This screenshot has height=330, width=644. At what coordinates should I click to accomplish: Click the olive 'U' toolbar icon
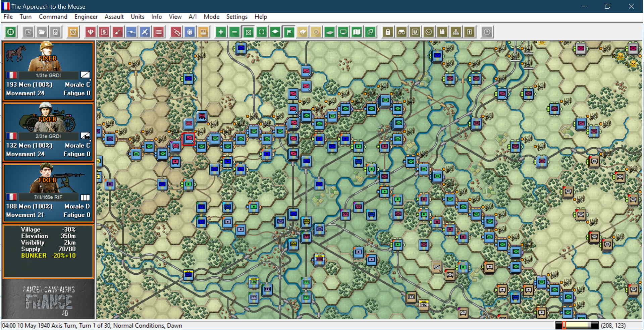pos(415,32)
